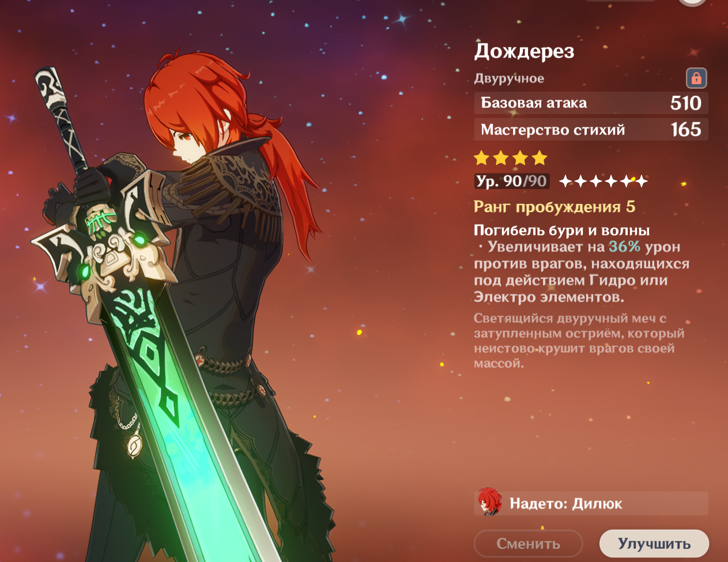Click the Двуручное weapon type label

[509, 78]
